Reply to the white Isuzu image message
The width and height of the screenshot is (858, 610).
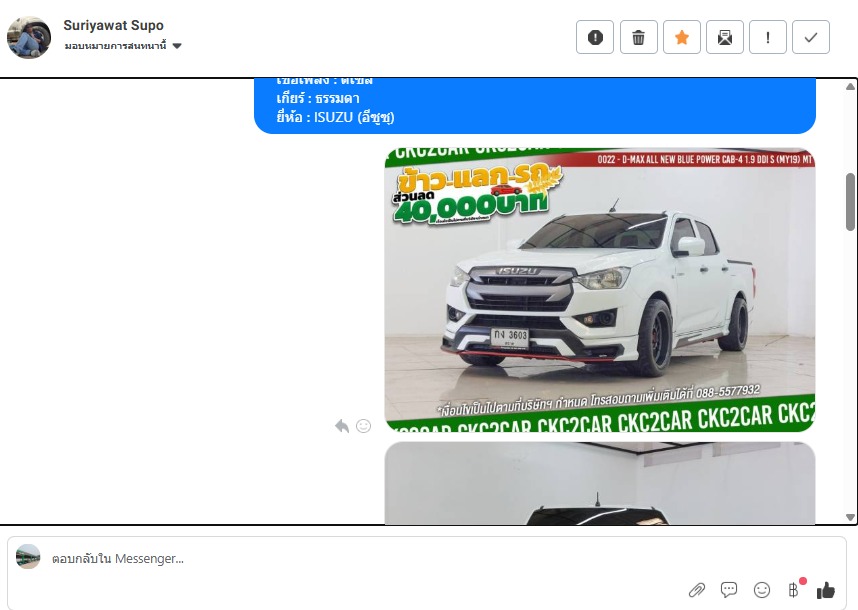point(342,426)
